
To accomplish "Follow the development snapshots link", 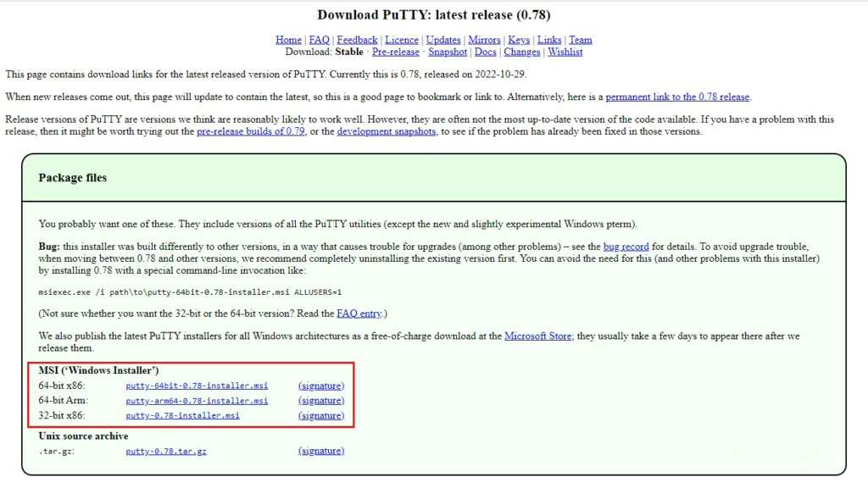I will [x=387, y=132].
